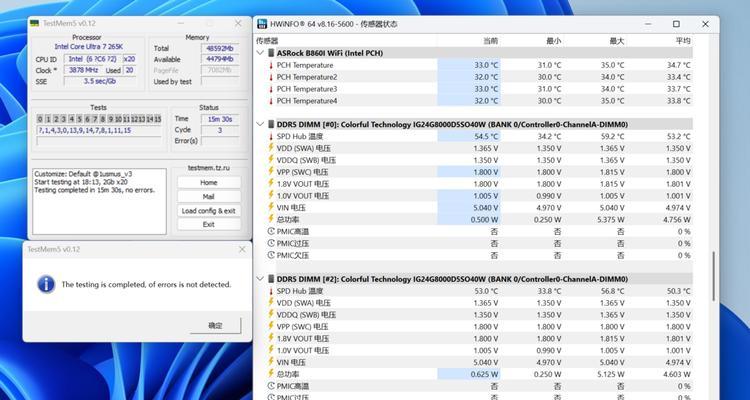Select the PCH Temperature sensor row label
The width and height of the screenshot is (750, 400).
[305, 65]
